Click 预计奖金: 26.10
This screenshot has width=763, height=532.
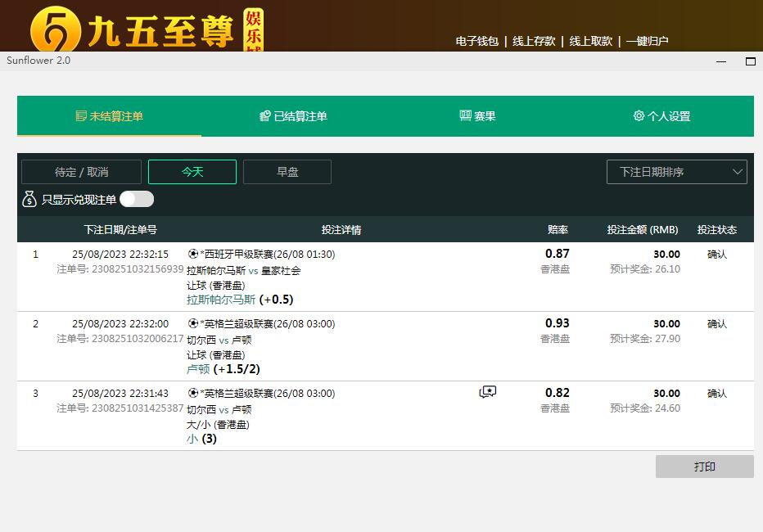tap(645, 269)
